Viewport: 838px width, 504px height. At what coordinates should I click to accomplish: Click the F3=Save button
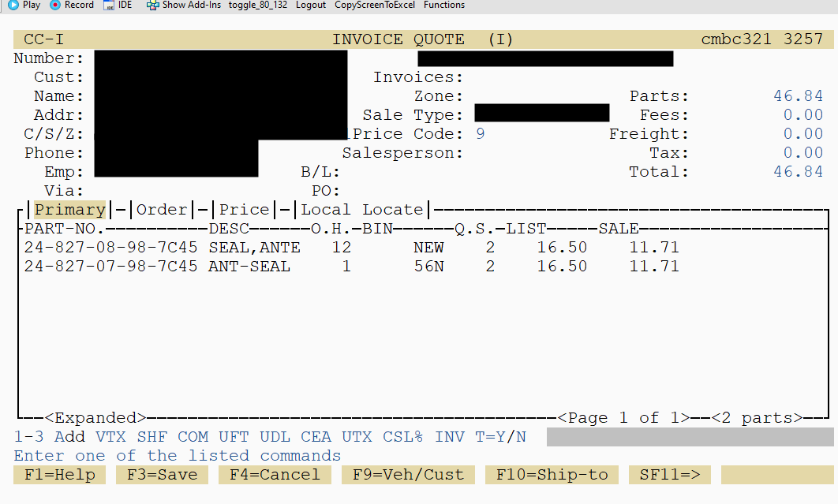point(163,475)
